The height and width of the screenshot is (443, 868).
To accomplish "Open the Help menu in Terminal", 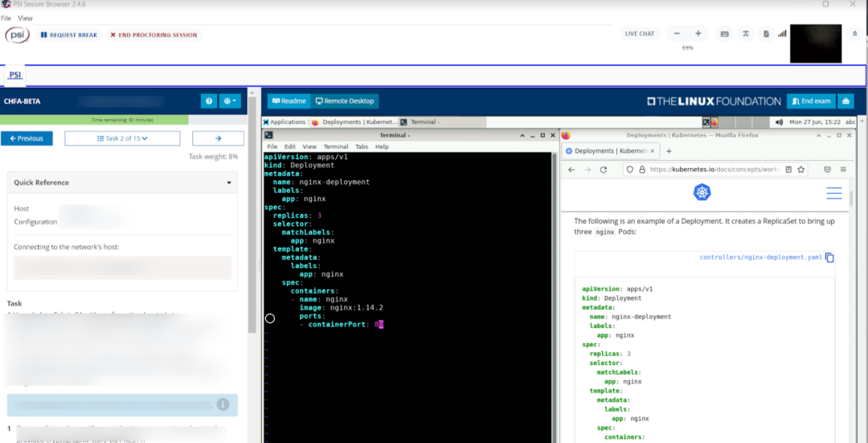I will 382,147.
